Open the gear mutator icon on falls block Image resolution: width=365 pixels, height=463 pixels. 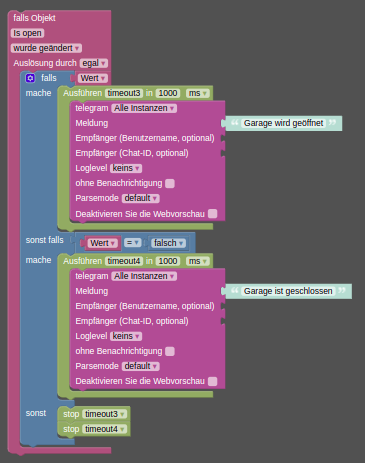[30, 78]
